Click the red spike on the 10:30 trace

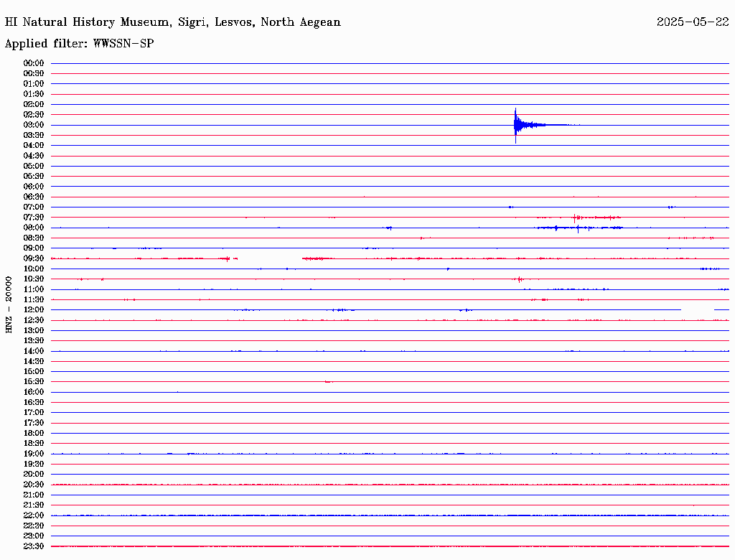pos(520,279)
